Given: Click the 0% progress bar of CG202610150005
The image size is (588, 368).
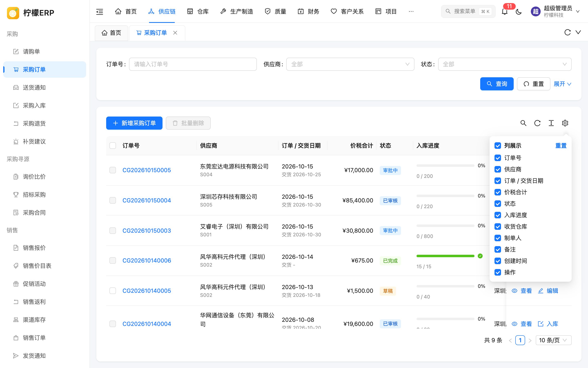Looking at the screenshot, I should pos(445,166).
